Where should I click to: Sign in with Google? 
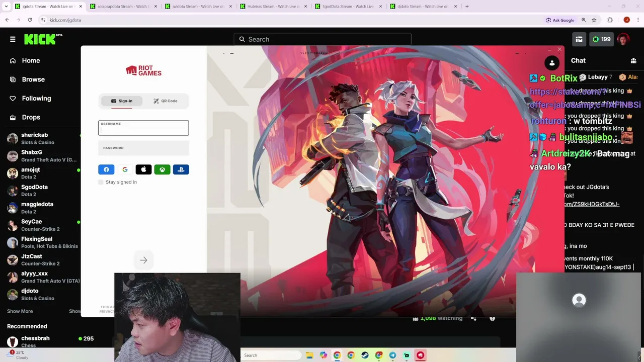point(125,169)
